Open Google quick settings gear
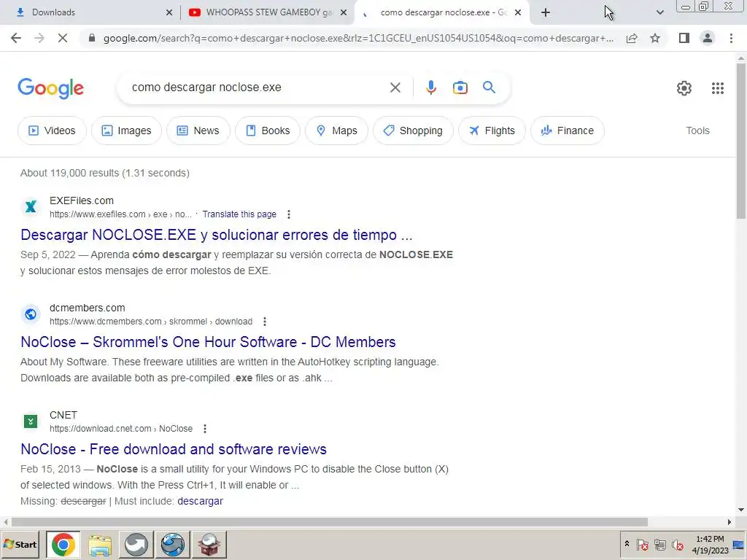This screenshot has height=560, width=747. coord(684,88)
